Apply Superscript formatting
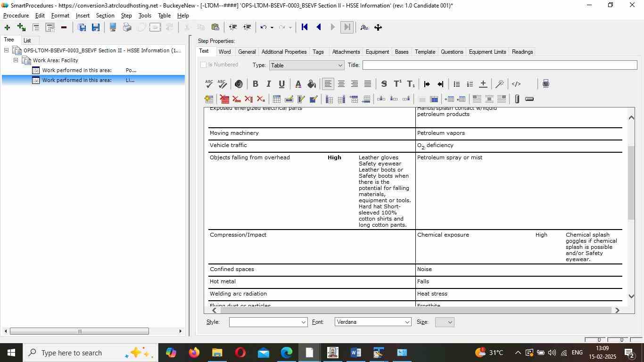644x362 pixels. [x=397, y=84]
